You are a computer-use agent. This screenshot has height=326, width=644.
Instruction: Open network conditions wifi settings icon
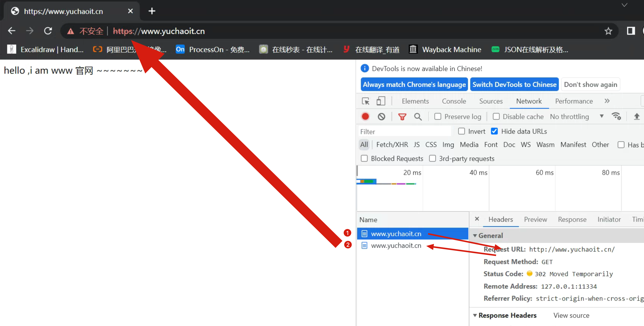[x=616, y=116]
